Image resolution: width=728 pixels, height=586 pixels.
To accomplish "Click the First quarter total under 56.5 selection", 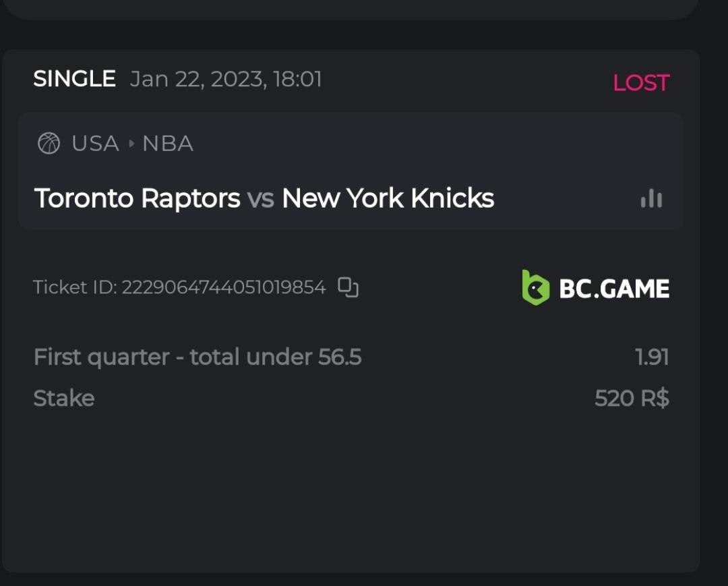I will tap(198, 357).
